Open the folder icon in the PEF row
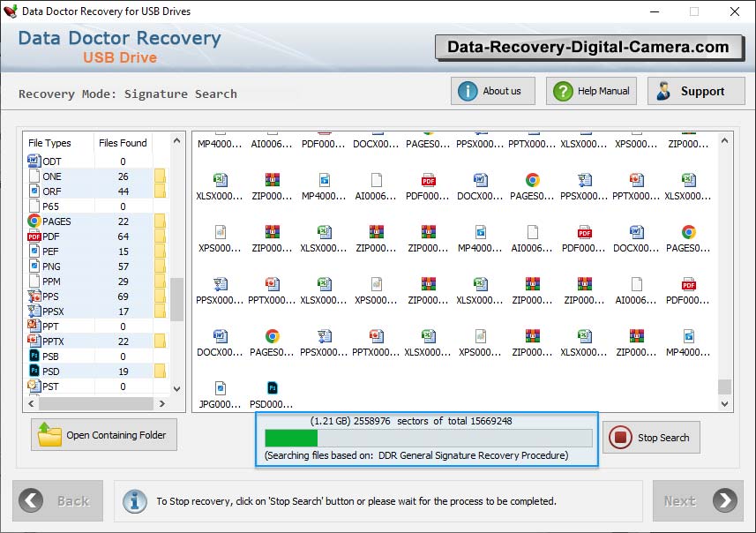Screen dimensions: 756x533 coord(160,251)
